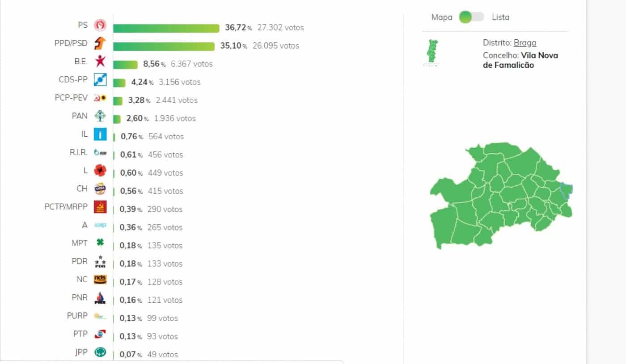Select the CH Chega party logo
This screenshot has height=364, width=626.
click(x=100, y=188)
